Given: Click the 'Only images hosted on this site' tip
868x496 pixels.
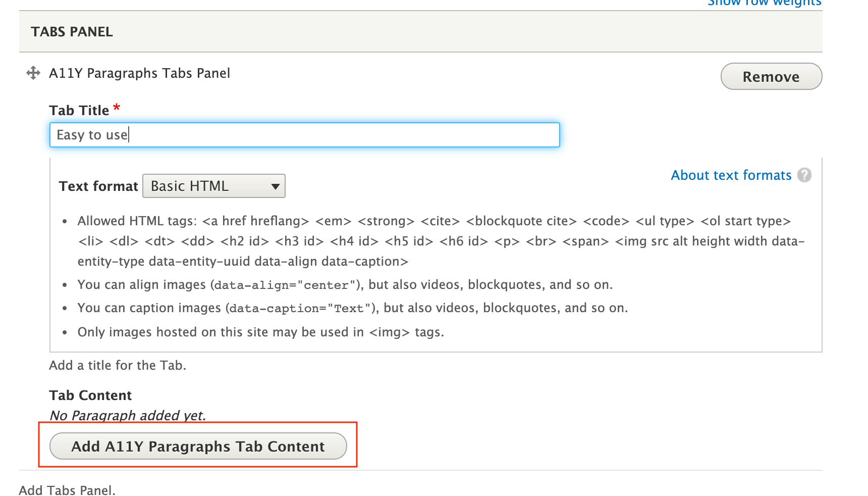Looking at the screenshot, I should coord(260,332).
